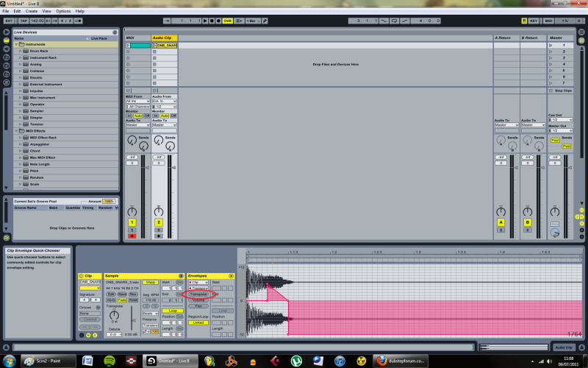Click the global Record button
588x368 pixels.
(218, 21)
